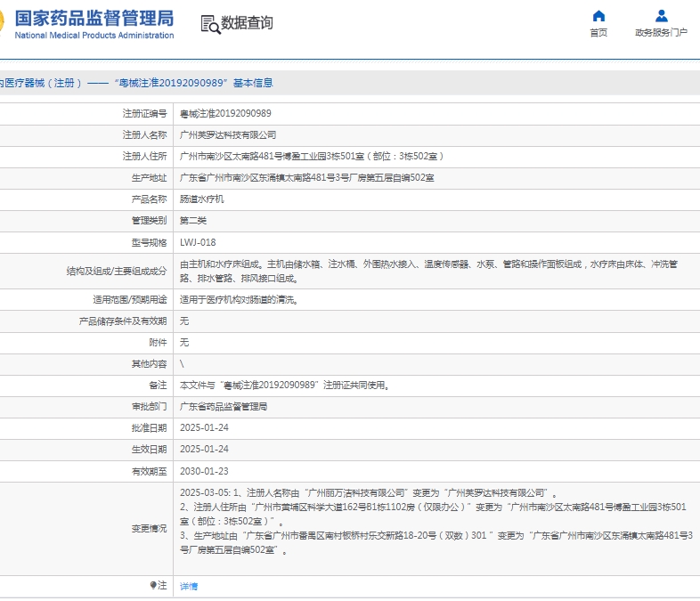Click the 产品储存条件及有效期 label
This screenshot has height=601, width=700.
click(123, 321)
